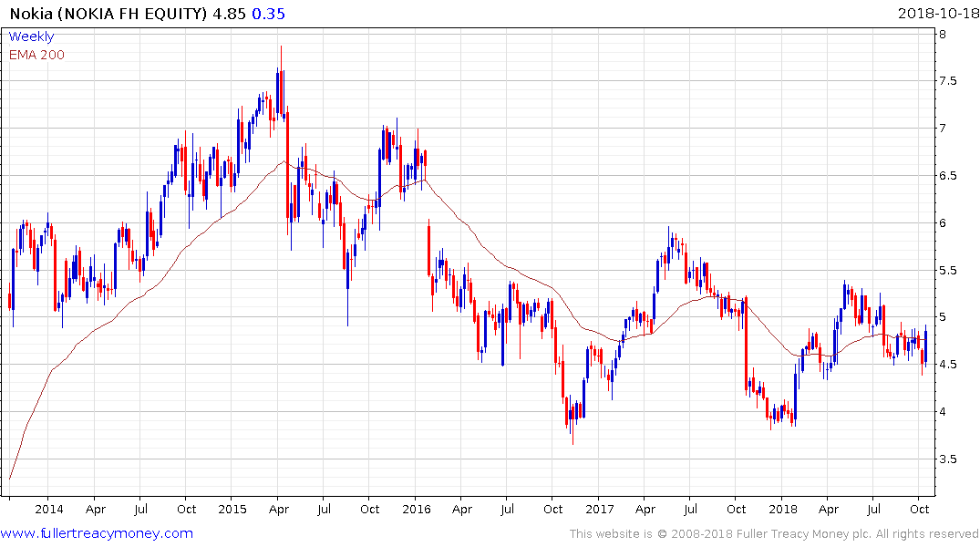Viewport: 980px width, 547px height.
Task: Click the 2014 label on the time axis
Action: coord(48,509)
